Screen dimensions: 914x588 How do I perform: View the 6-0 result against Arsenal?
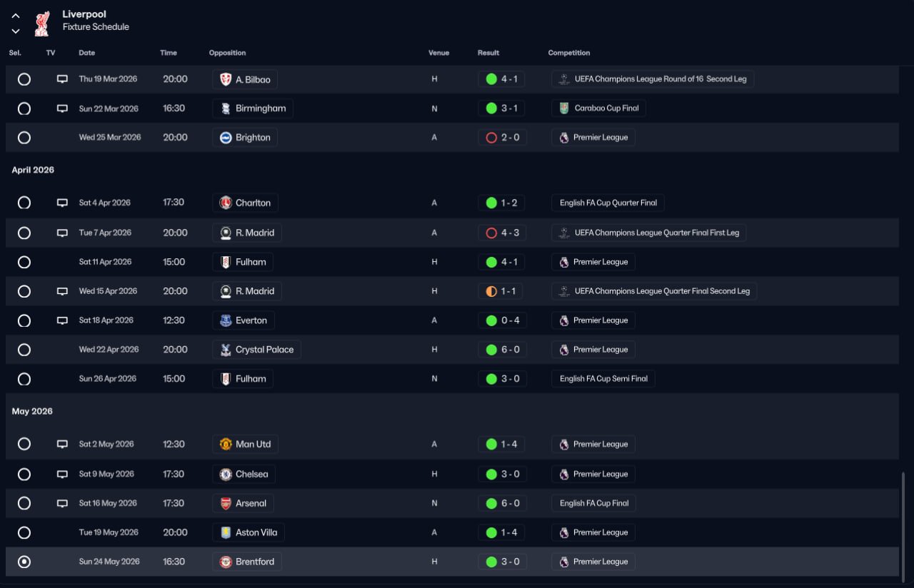click(x=503, y=503)
